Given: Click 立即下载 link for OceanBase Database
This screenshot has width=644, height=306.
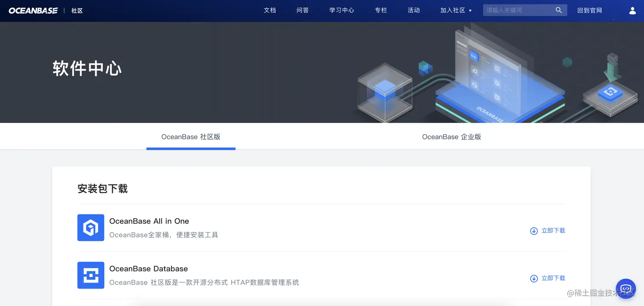Looking at the screenshot, I should tap(553, 278).
